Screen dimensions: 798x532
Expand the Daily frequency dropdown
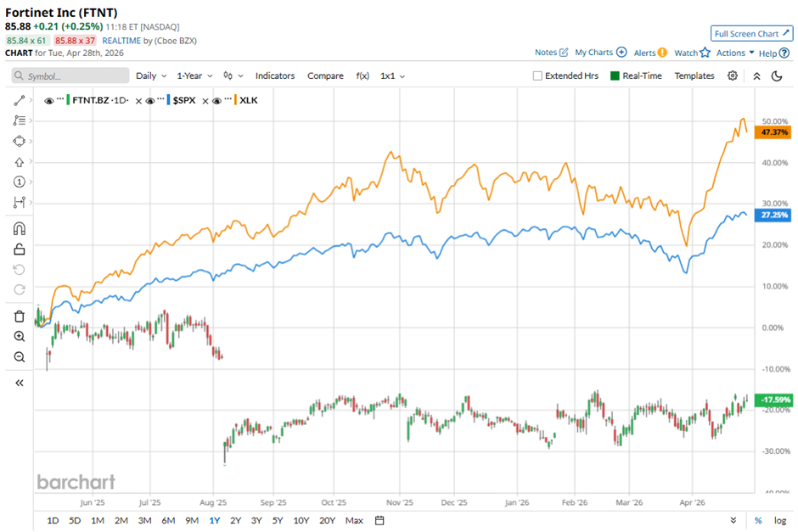click(x=151, y=76)
